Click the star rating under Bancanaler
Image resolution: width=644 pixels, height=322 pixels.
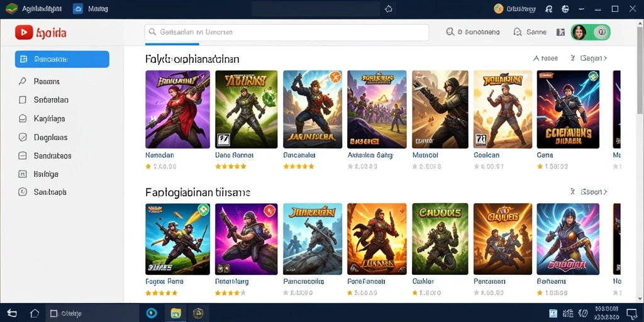299,166
